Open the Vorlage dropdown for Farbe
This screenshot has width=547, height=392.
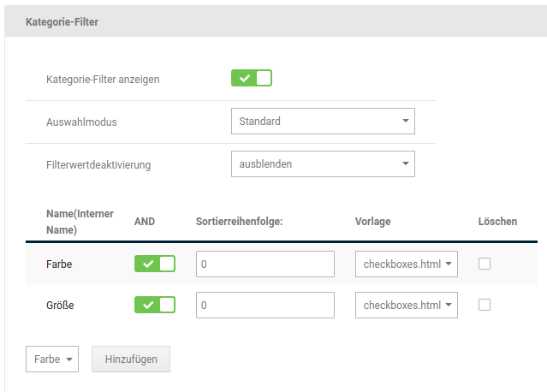click(407, 264)
